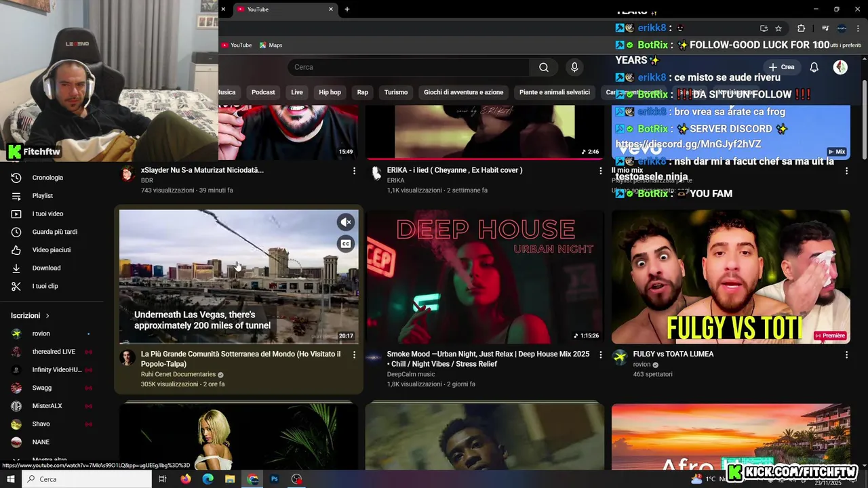Expand Mostra altro subscriptions
Screen dimensions: 868x488
(49, 460)
